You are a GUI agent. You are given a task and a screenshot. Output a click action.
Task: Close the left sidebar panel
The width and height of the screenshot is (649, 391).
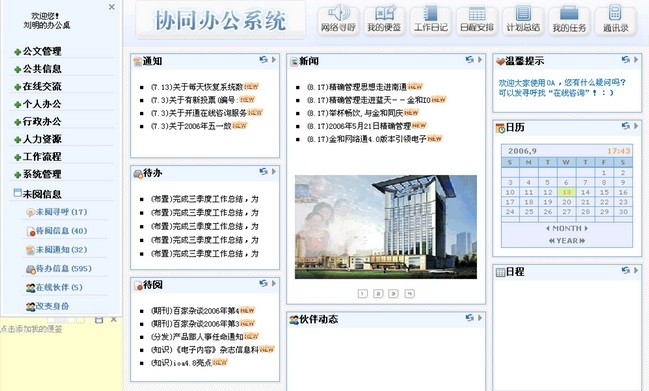tap(112, 7)
